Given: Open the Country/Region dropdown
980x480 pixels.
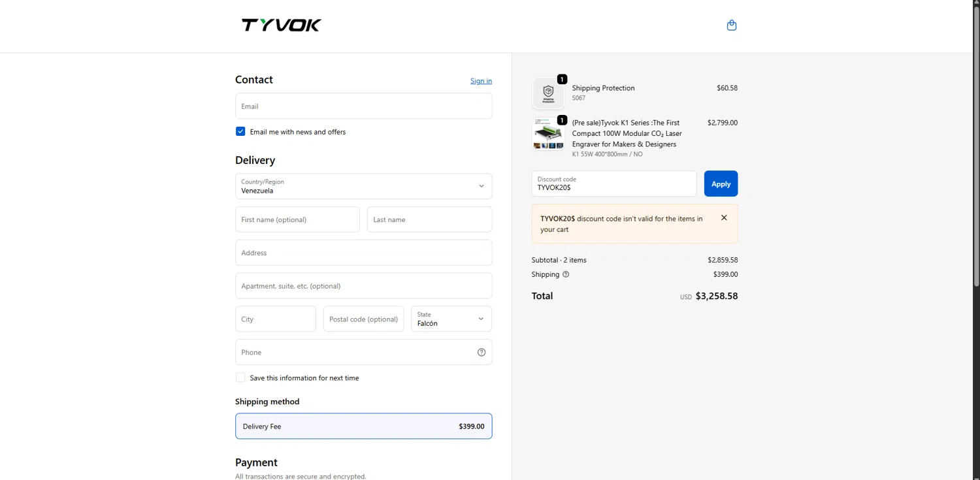Looking at the screenshot, I should (x=363, y=186).
